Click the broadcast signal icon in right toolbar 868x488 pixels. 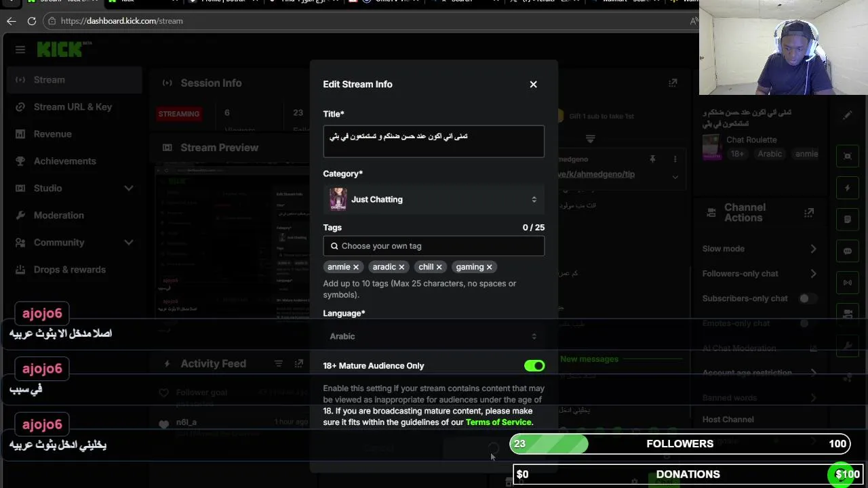point(848,282)
